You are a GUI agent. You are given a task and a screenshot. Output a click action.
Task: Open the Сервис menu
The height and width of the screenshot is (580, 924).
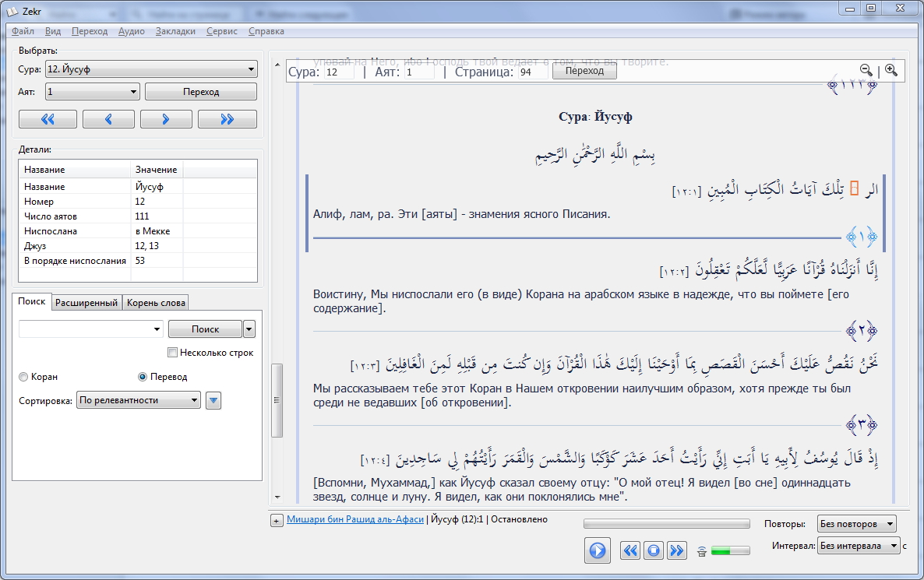222,31
